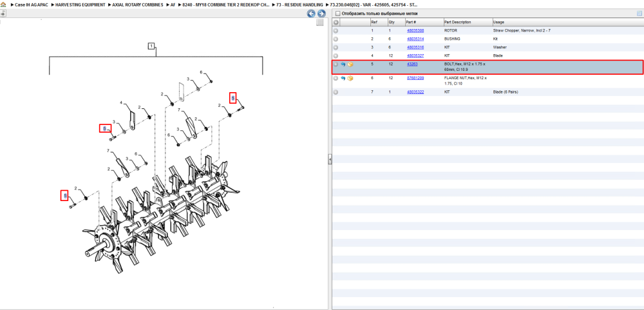644x310 pixels.
Task: Select 'FLANGE NUT,Hex, M12' description
Action: click(465, 81)
